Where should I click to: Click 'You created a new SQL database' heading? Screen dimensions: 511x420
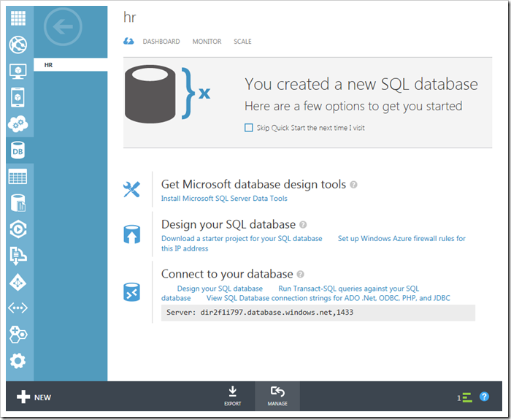(x=361, y=84)
